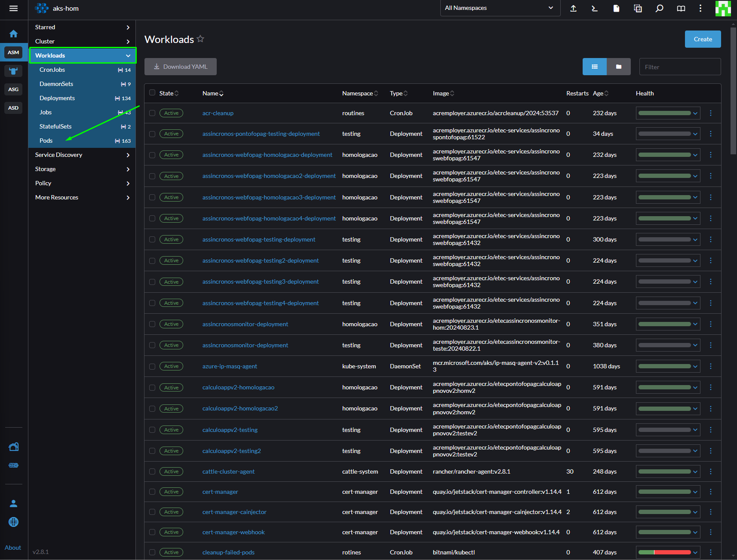The width and height of the screenshot is (737, 560).
Task: Click the Import YAML upload icon
Action: pyautogui.click(x=573, y=8)
